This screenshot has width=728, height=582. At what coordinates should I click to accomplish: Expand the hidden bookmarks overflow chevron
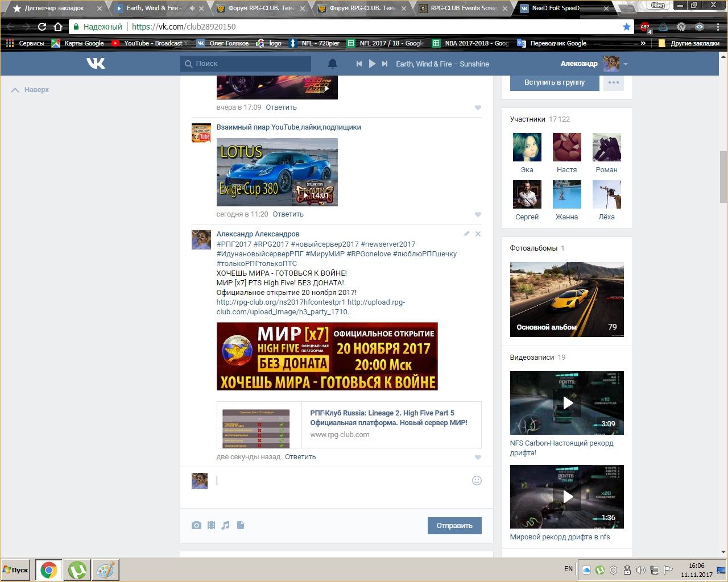[x=643, y=43]
